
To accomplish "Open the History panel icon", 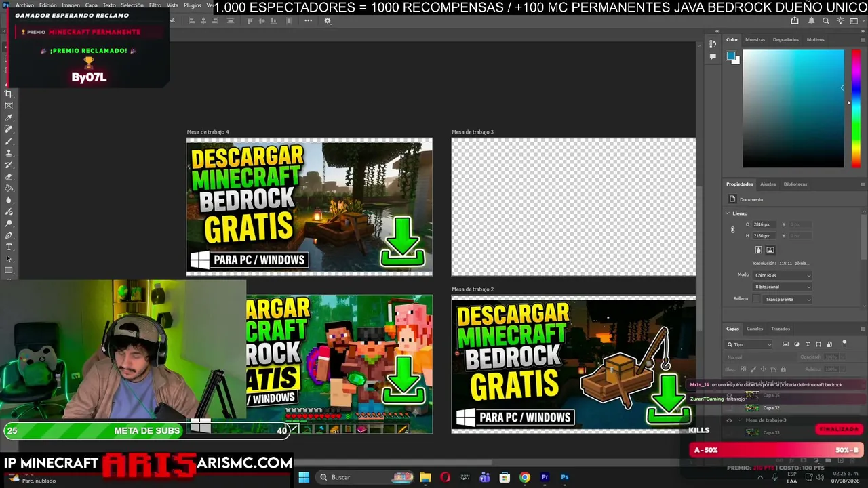I will click(x=713, y=44).
